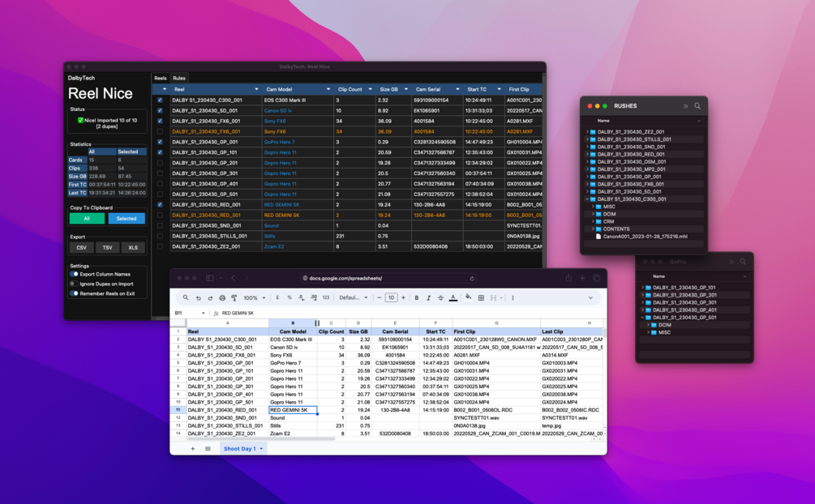The image size is (815, 504).
Task: Enable Ignore Dupes on Import toggle
Action: click(75, 284)
